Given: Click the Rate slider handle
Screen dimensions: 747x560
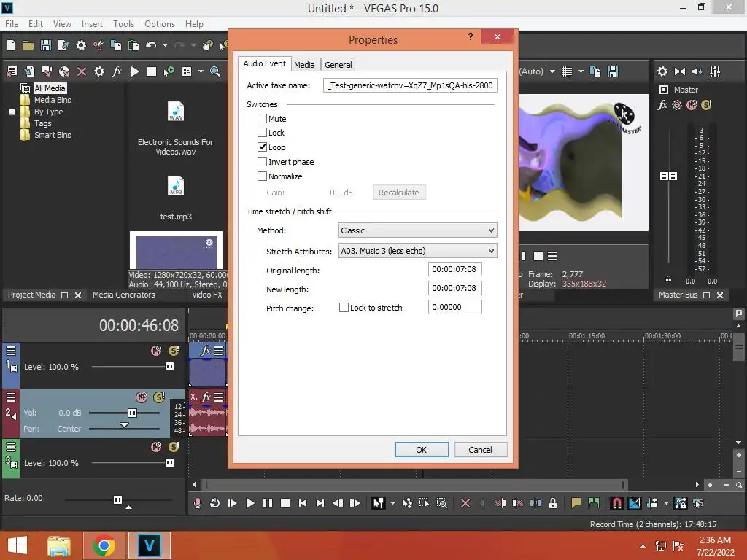Looking at the screenshot, I should point(117,499).
